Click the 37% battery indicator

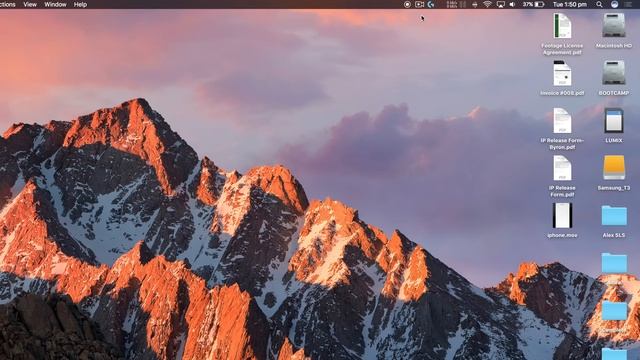coord(533,4)
